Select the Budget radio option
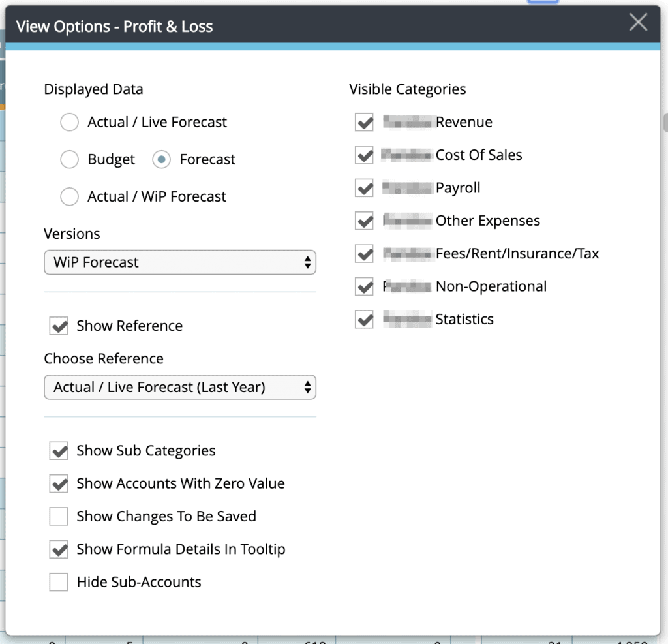Image resolution: width=668 pixels, height=644 pixels. [70, 160]
